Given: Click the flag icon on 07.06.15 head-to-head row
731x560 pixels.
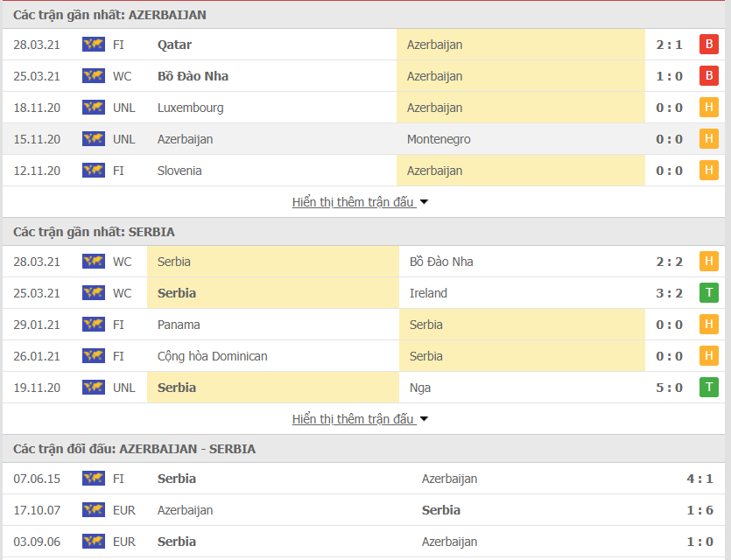Looking at the screenshot, I should pyautogui.click(x=93, y=479).
